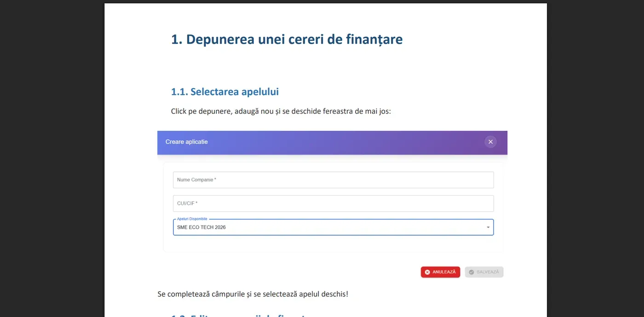
Task: Click the Nume Companie input field
Action: pos(333,180)
